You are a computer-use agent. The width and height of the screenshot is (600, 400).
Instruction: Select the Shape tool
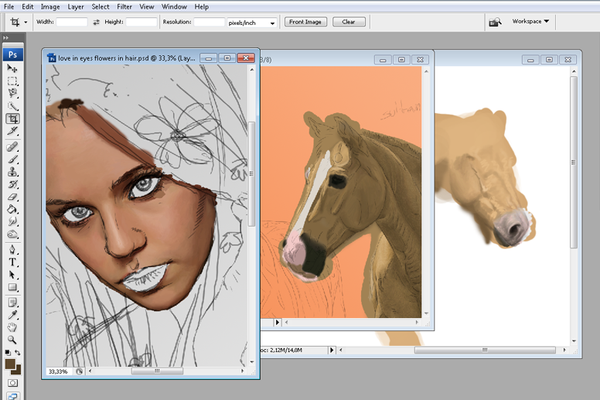tap(12, 287)
